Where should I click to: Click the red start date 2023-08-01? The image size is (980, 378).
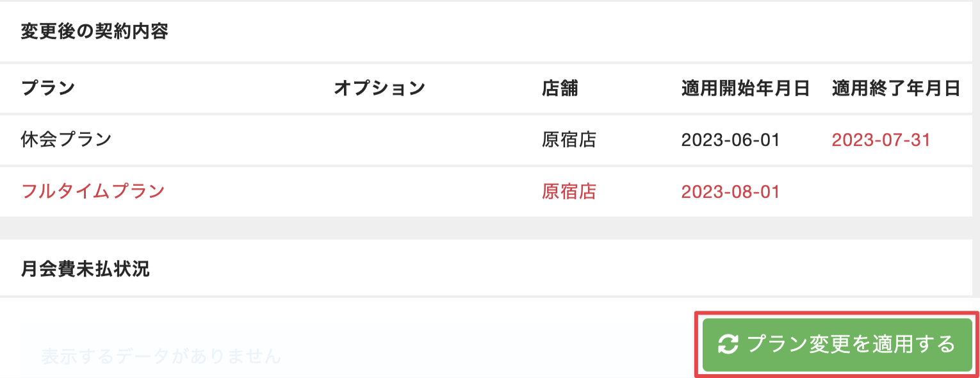(x=730, y=191)
